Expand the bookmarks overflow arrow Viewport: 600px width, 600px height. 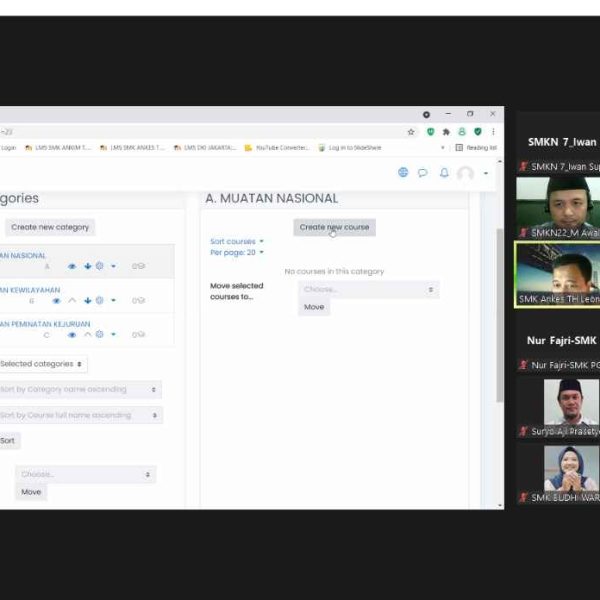443,148
